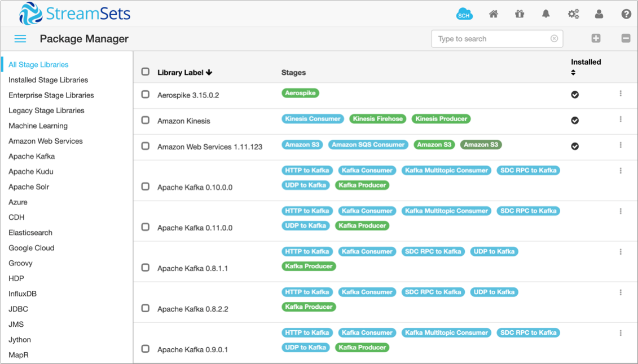Click the SCH cloud icon
The width and height of the screenshot is (638, 364).
click(x=464, y=15)
